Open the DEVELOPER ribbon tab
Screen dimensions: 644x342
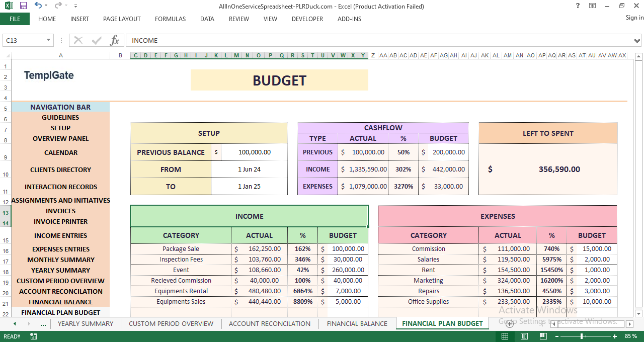pyautogui.click(x=307, y=19)
